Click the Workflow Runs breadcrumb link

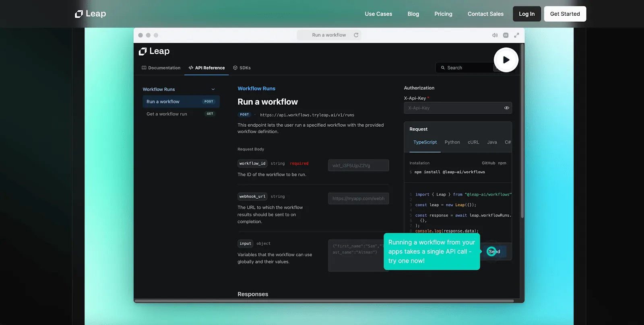click(x=256, y=88)
